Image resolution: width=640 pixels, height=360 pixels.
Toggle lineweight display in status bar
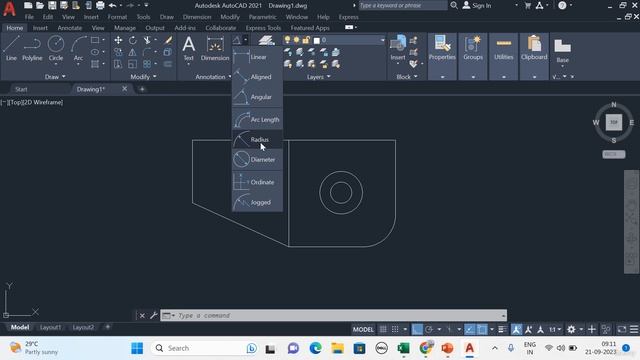pyautogui.click(x=502, y=329)
